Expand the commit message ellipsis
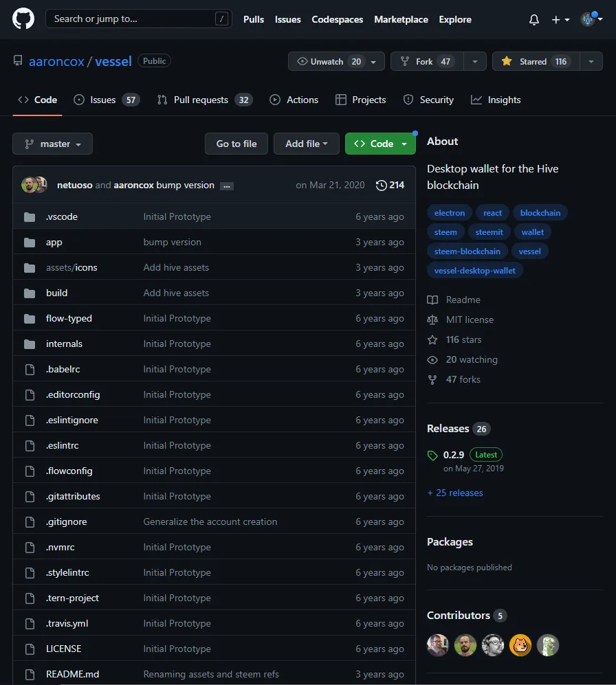 (226, 186)
